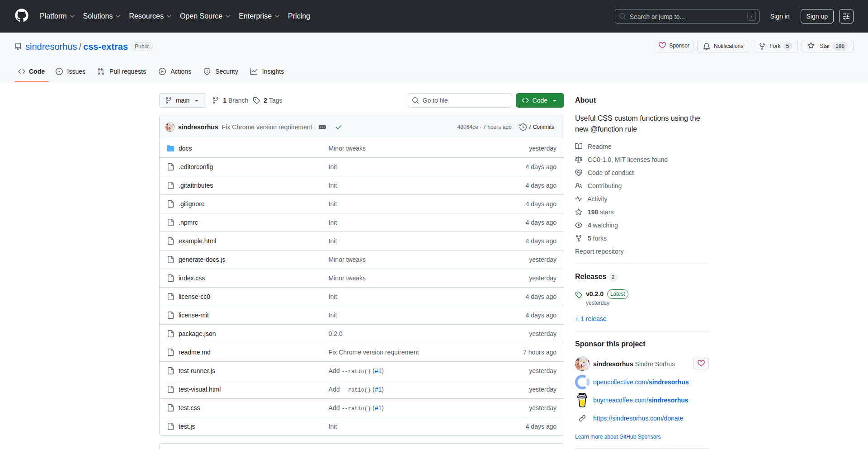Expand the green Code dropdown

coord(539,100)
